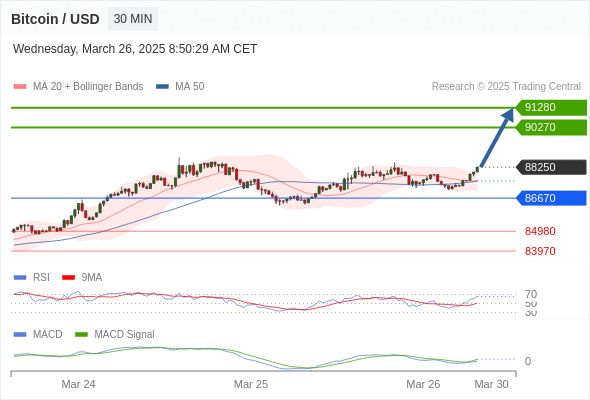Viewport: 590px width, 400px height.
Task: Click the 9MA red legend swatch
Action: [68, 278]
